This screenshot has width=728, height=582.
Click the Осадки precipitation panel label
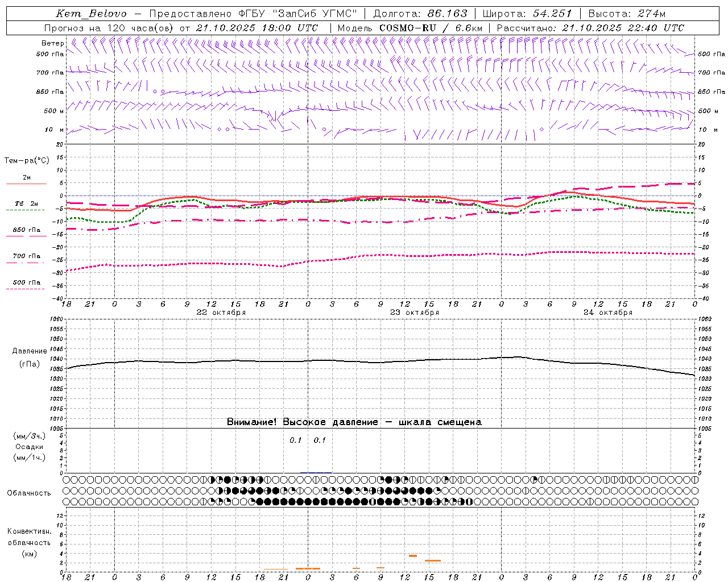pos(30,447)
